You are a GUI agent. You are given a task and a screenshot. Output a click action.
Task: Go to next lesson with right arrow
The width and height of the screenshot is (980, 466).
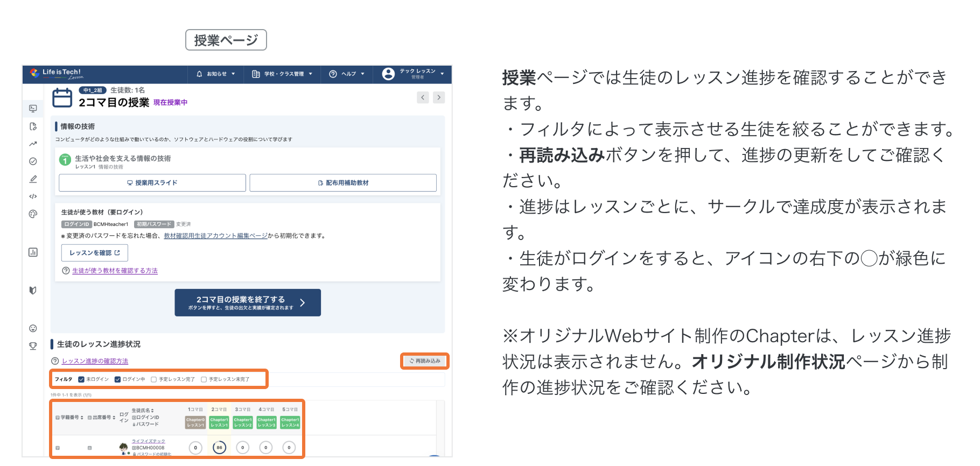(439, 97)
